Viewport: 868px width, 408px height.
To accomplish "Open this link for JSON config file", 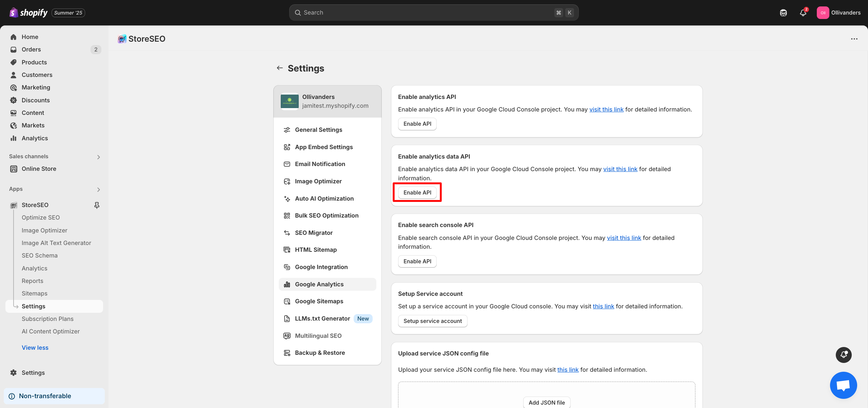I will pos(568,370).
